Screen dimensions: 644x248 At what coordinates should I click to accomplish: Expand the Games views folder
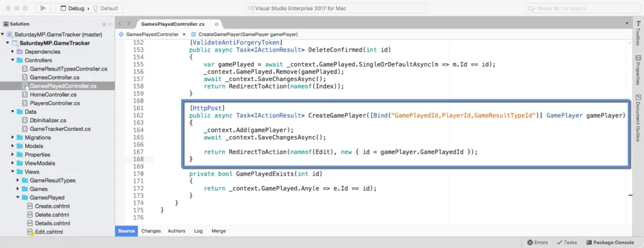[x=18, y=189]
